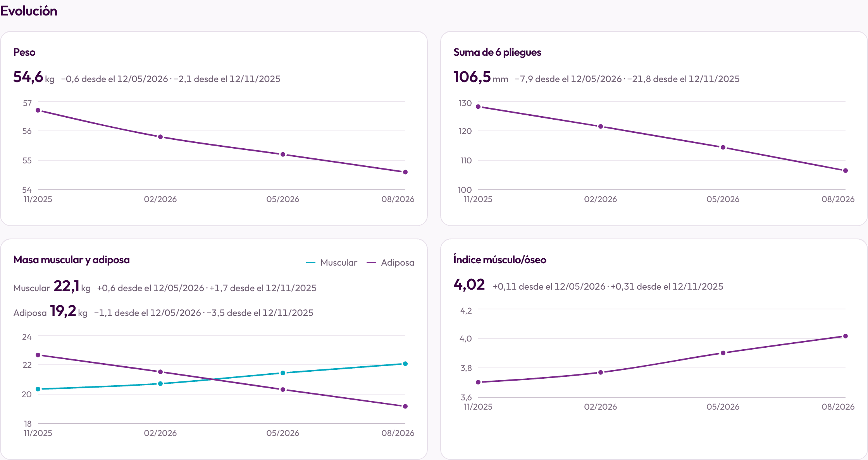
Task: Click the 11/2025 point in Índice músculo/óseo chart
Action: point(478,382)
